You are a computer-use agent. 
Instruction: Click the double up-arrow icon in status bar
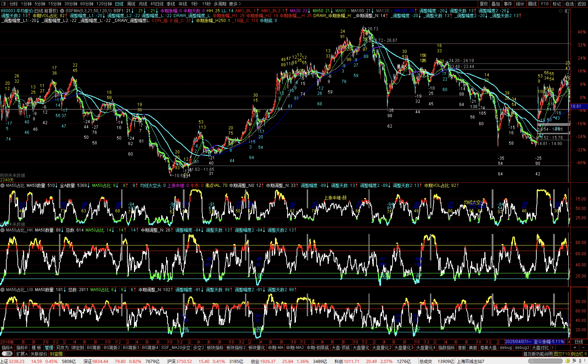click(x=580, y=361)
